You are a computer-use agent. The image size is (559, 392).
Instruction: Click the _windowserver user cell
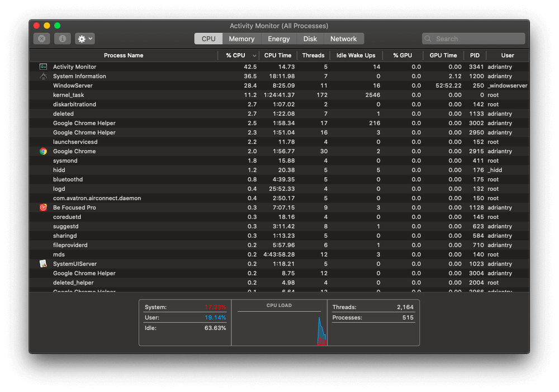tap(508, 86)
